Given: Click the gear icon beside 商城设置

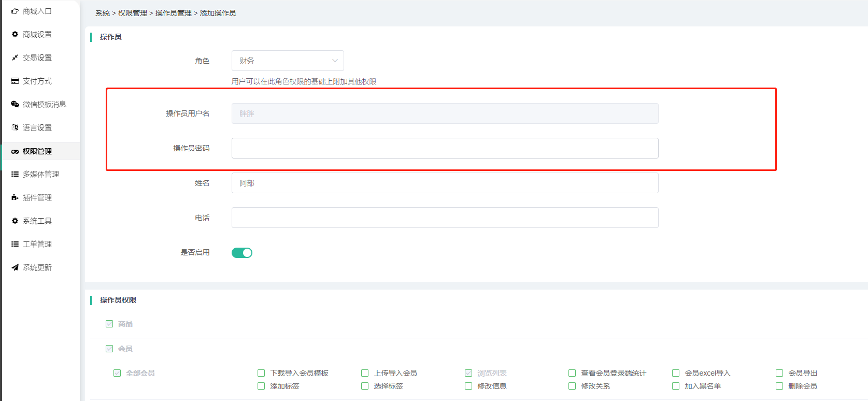Looking at the screenshot, I should coord(15,34).
